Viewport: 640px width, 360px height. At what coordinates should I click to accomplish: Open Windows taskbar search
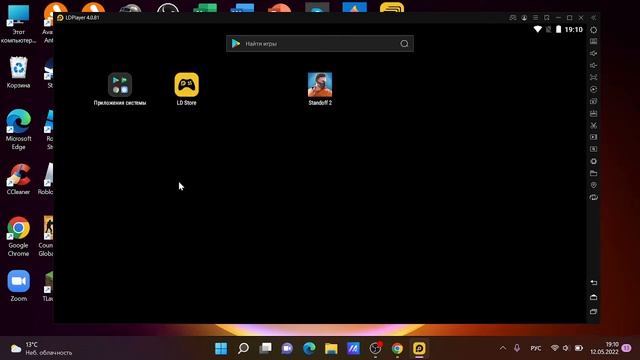pos(243,348)
